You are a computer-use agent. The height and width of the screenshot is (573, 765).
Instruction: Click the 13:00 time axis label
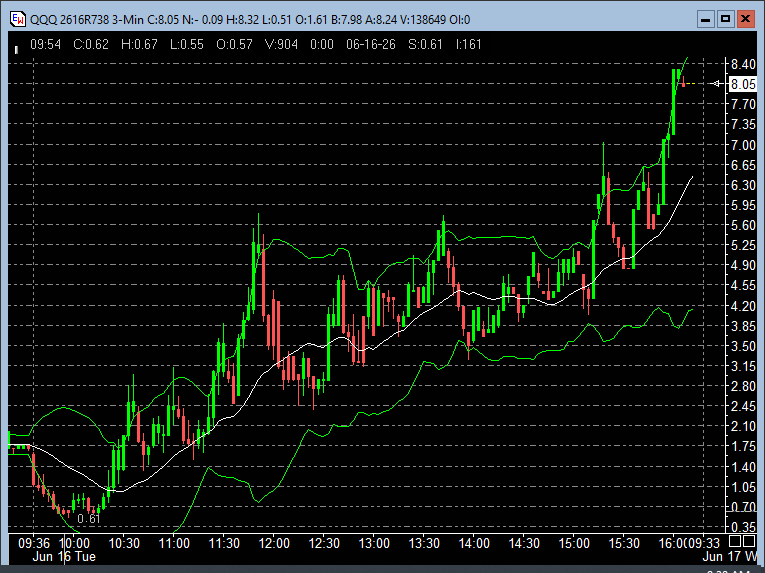(x=374, y=543)
